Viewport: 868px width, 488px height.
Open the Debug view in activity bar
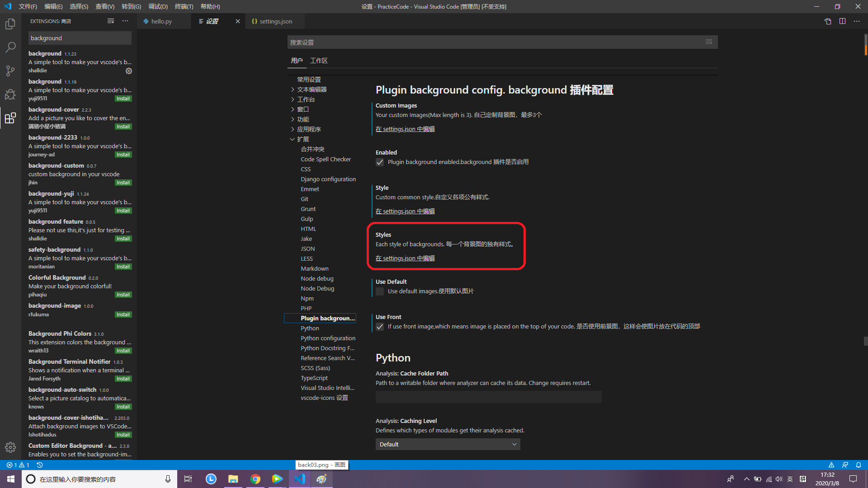click(10, 94)
